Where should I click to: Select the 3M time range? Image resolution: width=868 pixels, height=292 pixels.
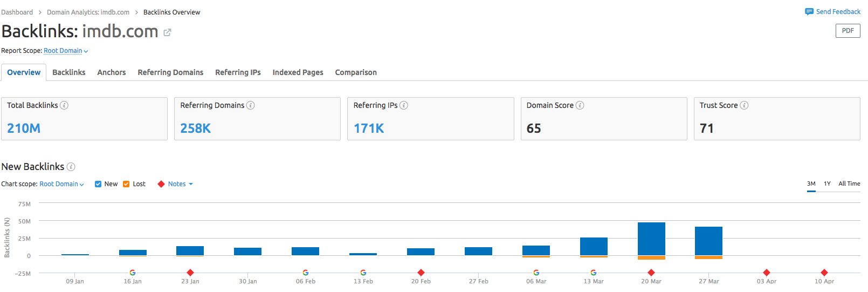(811, 184)
